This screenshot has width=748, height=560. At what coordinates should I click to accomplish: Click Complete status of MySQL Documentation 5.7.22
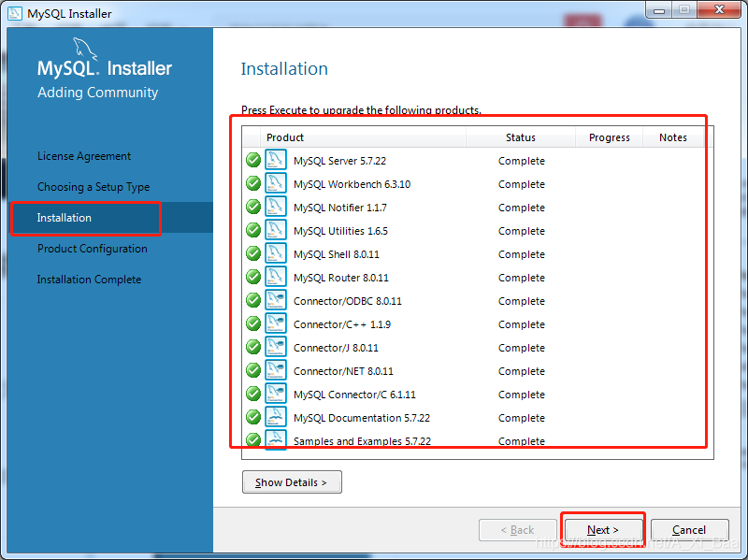click(x=522, y=418)
